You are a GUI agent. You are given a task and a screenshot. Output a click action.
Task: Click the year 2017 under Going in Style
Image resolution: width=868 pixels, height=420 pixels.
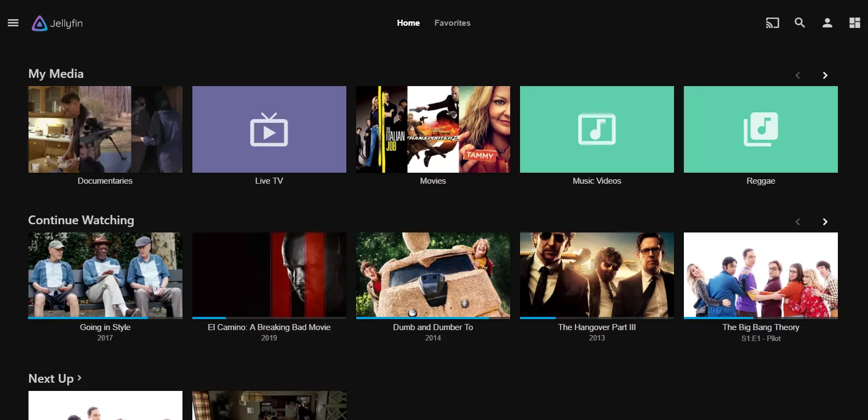(x=105, y=338)
